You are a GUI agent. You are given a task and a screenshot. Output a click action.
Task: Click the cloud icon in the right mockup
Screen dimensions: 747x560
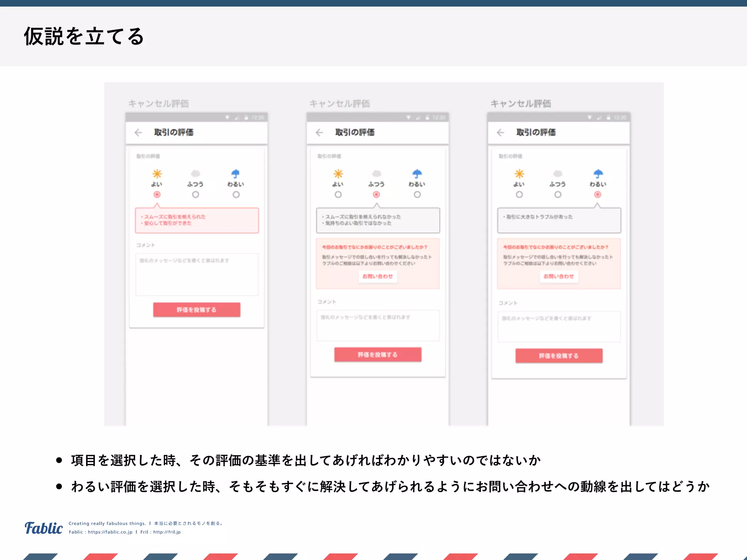tap(558, 174)
